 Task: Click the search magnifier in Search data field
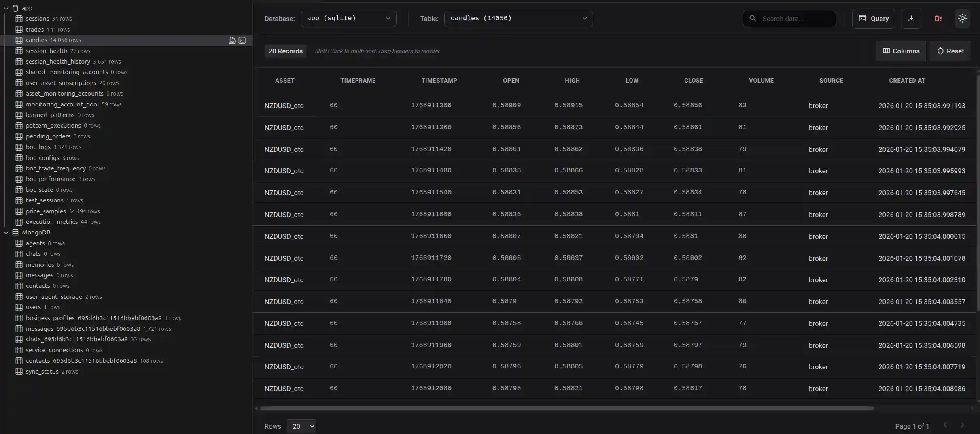(753, 19)
